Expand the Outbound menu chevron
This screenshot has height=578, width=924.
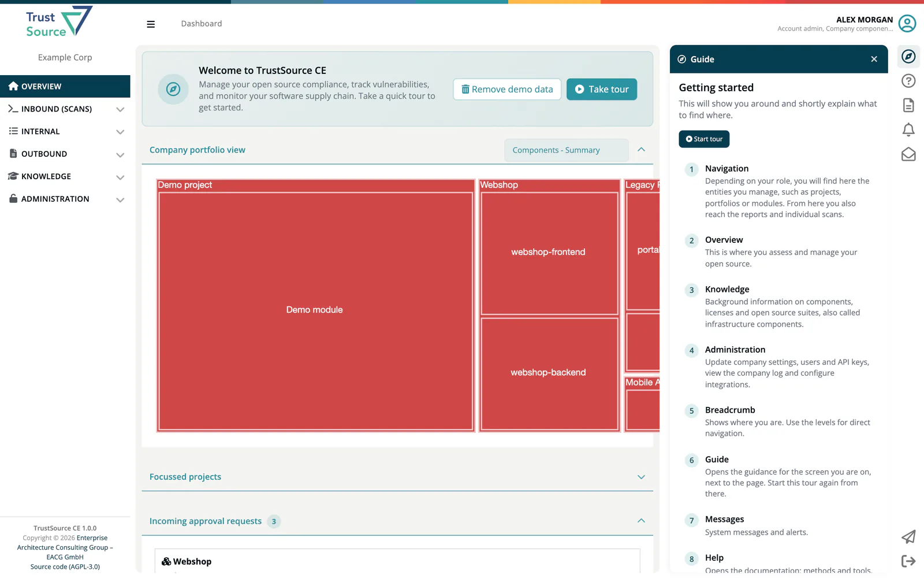(120, 154)
